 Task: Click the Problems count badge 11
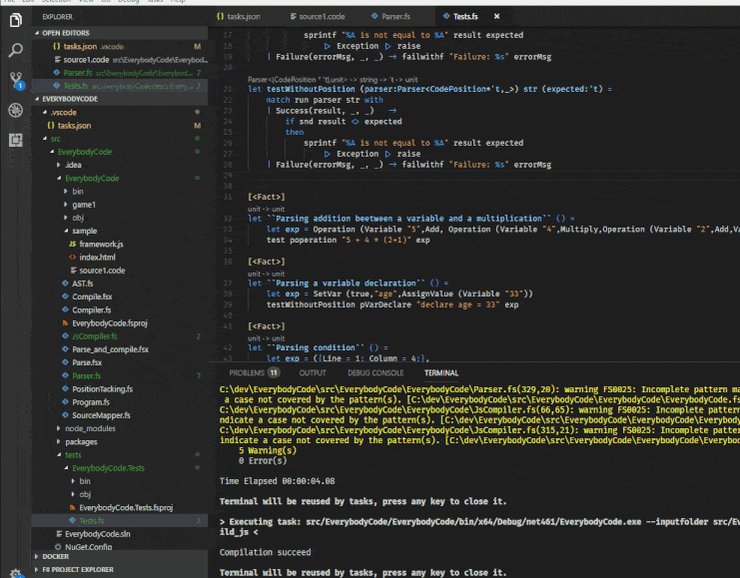[273, 373]
